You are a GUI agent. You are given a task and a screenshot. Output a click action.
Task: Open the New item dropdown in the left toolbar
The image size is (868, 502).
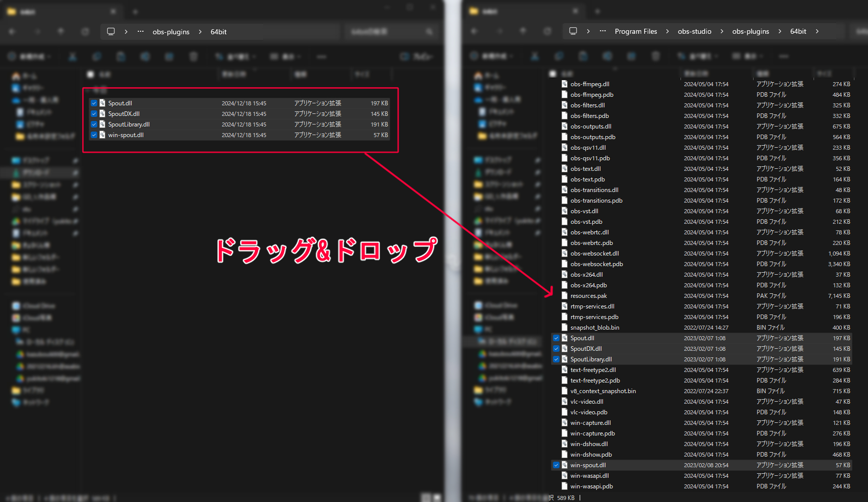(30, 56)
